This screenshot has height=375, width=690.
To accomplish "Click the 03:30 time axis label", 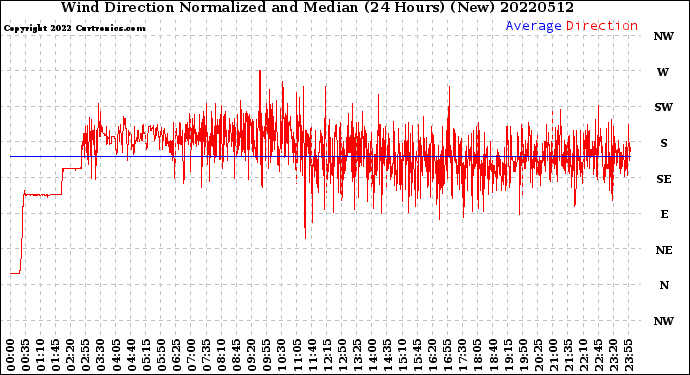I will point(101,355).
